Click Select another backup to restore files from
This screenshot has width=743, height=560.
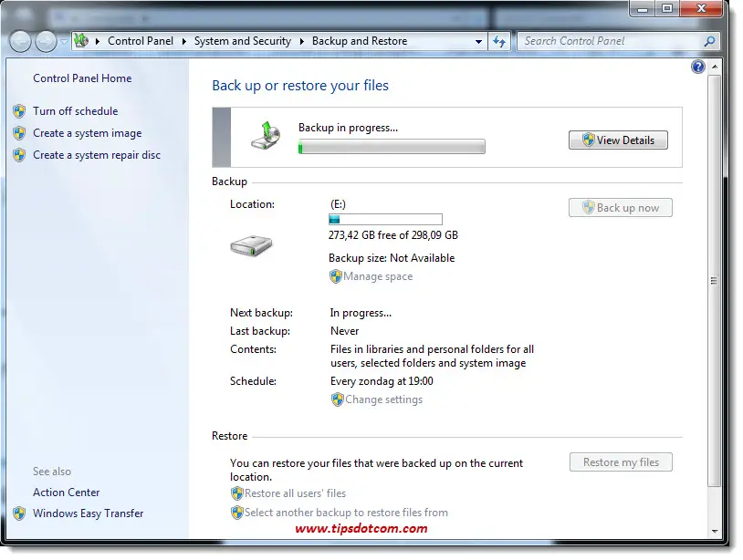(346, 513)
